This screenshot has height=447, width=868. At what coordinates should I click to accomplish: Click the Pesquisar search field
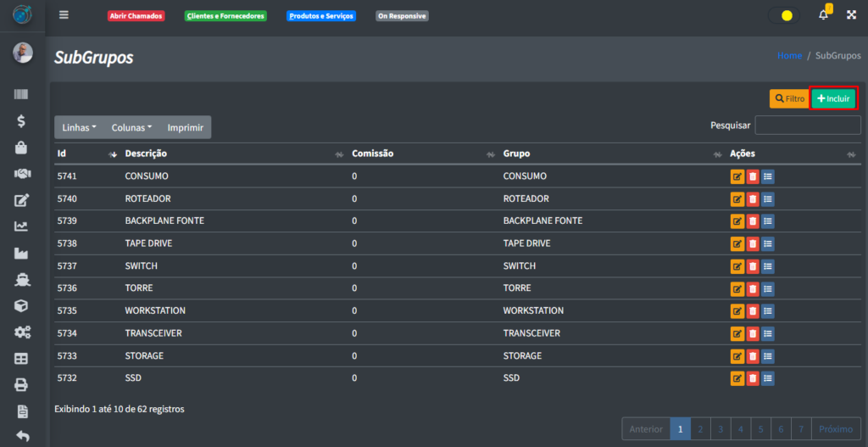(x=807, y=126)
